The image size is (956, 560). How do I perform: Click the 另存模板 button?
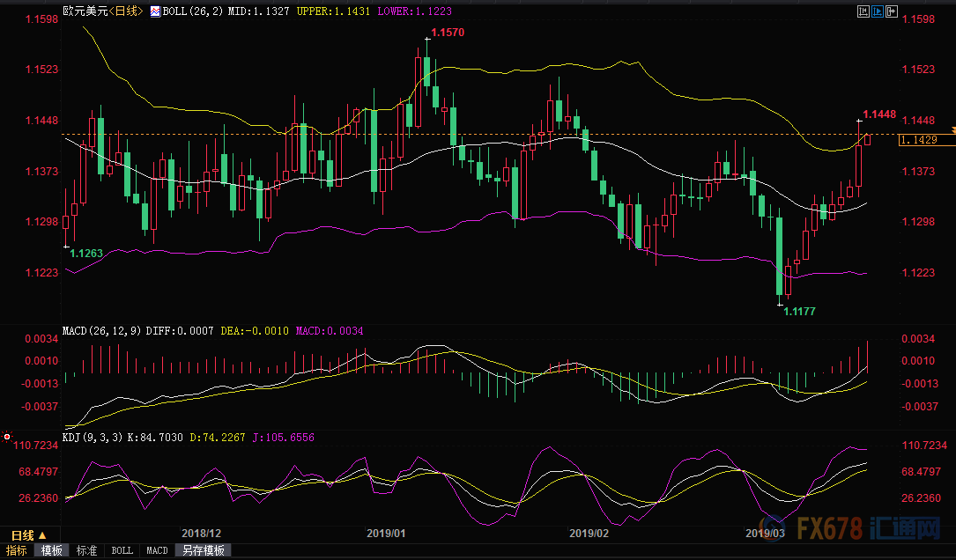(x=203, y=550)
